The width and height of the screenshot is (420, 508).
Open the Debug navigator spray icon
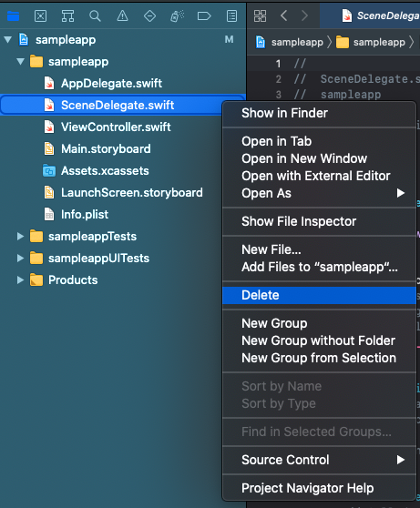pyautogui.click(x=177, y=15)
